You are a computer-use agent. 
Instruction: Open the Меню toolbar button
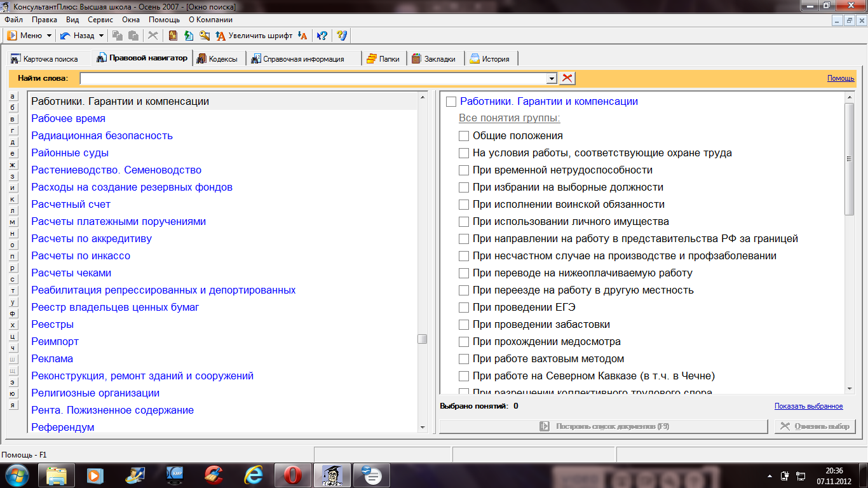[x=29, y=36]
